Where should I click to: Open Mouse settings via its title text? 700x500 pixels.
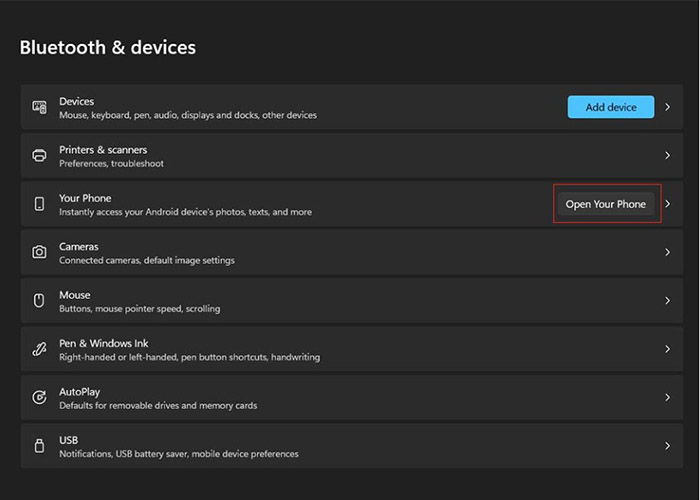tap(75, 295)
